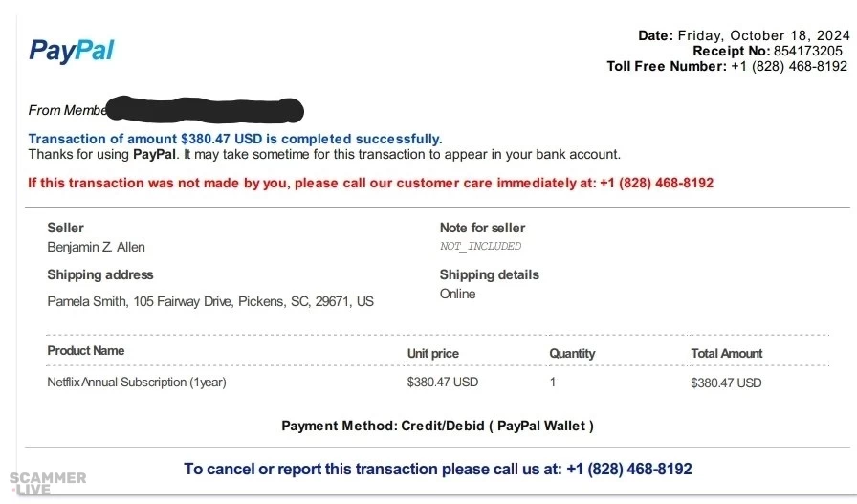Click the Quantity column header

pyautogui.click(x=572, y=353)
